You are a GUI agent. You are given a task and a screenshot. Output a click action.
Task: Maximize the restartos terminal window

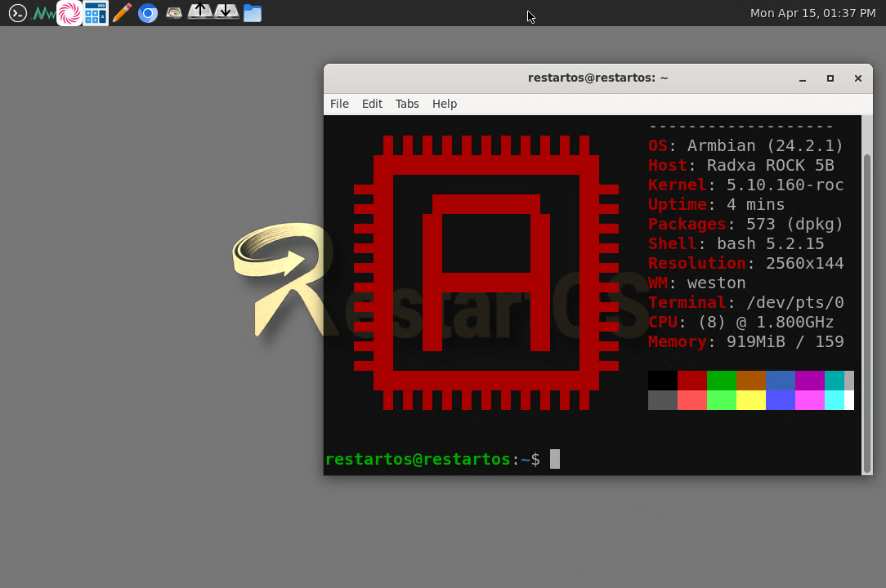pos(830,78)
